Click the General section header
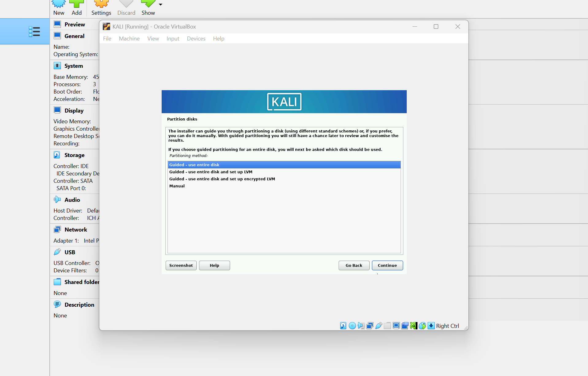 click(x=74, y=36)
